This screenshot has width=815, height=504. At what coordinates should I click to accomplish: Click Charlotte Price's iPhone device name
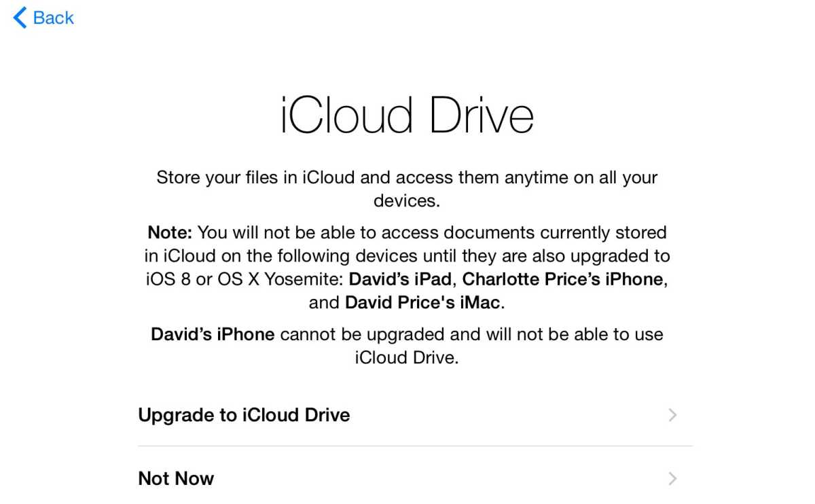tap(562, 279)
